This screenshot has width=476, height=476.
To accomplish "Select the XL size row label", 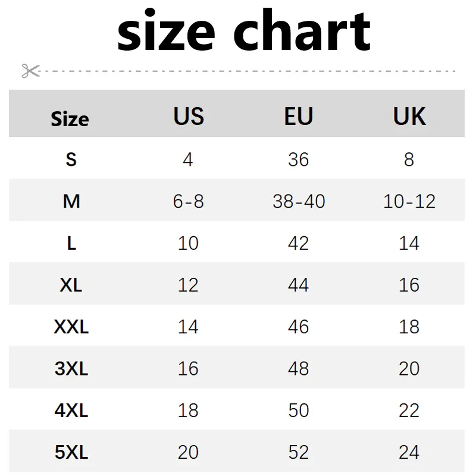I will pos(71,285).
